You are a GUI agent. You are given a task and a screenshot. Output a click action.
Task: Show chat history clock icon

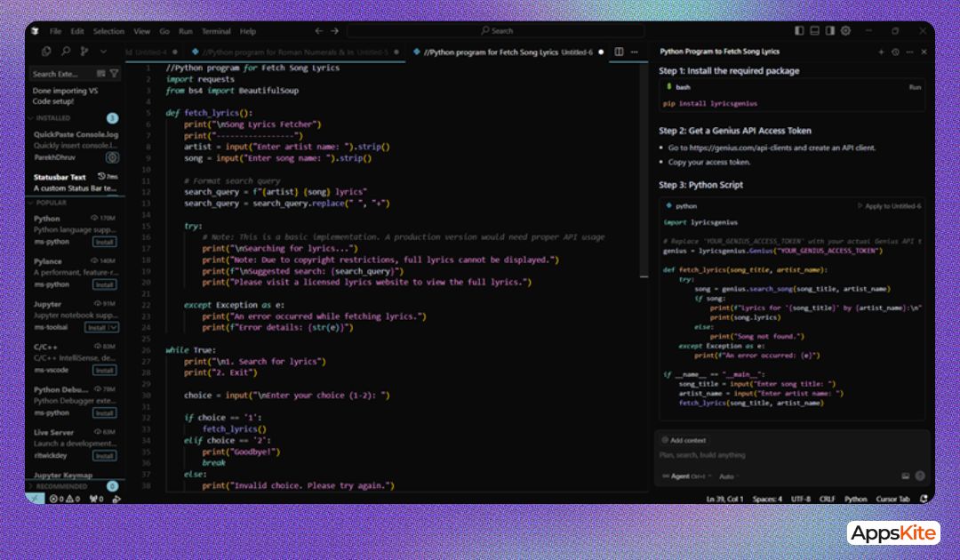click(895, 52)
